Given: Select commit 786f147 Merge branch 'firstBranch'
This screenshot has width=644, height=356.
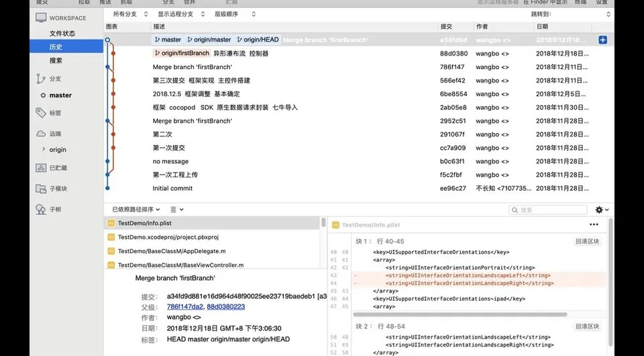Looking at the screenshot, I should tap(359, 67).
